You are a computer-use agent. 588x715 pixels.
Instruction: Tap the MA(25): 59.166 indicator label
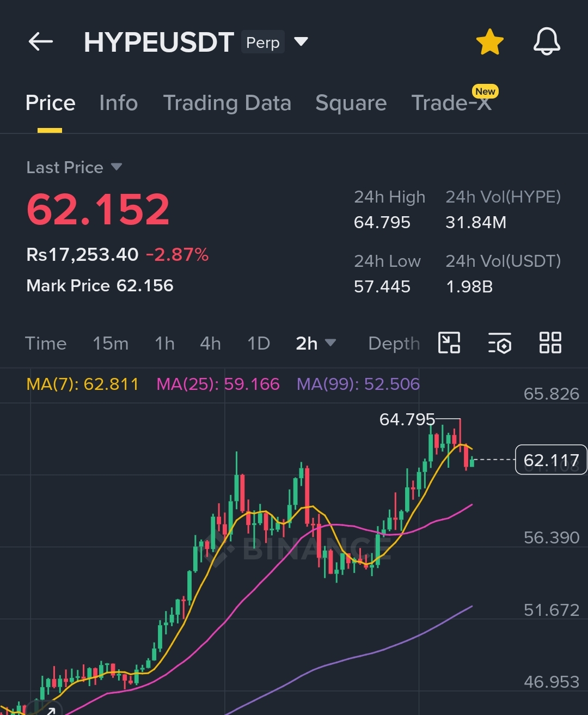218,384
